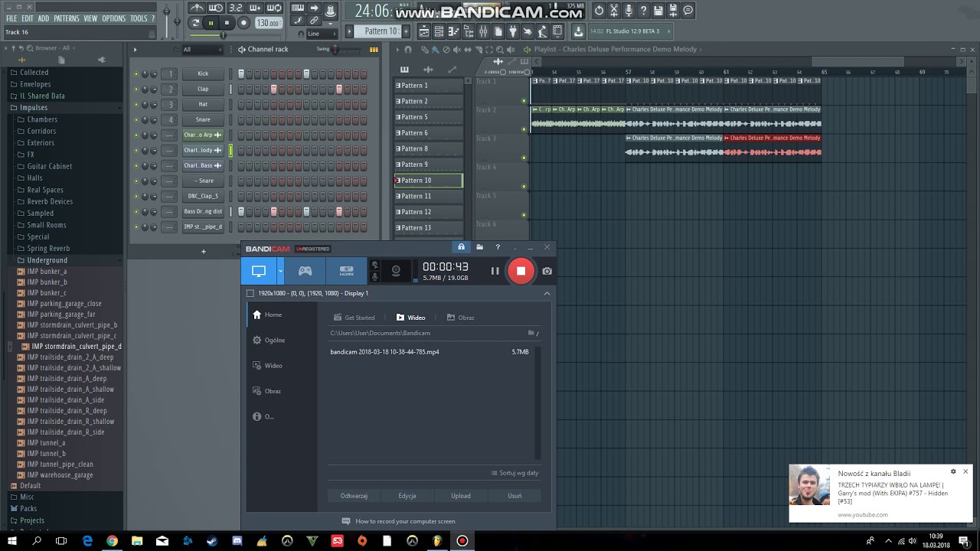Click the tempo 130.000 field
This screenshot has width=980, height=551.
tap(269, 22)
